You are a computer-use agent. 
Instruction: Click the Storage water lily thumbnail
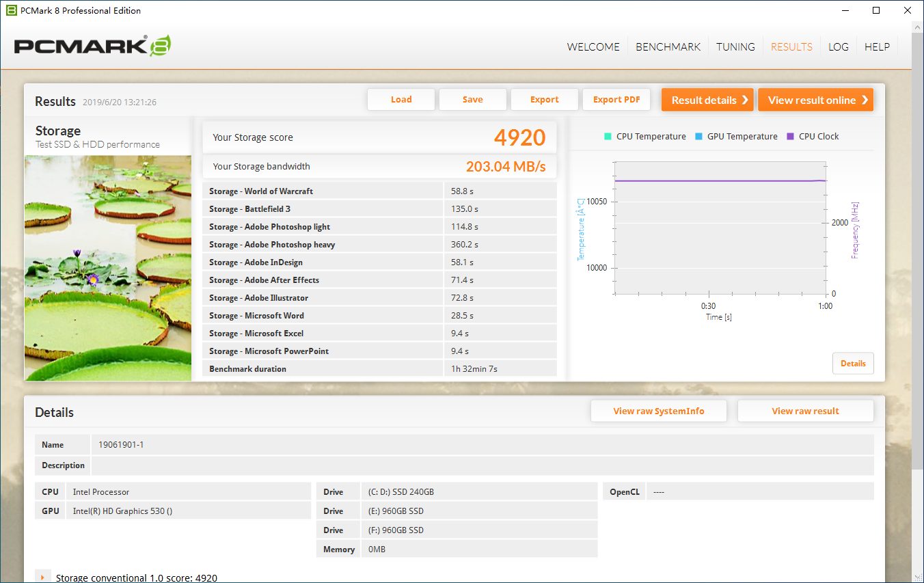[108, 268]
